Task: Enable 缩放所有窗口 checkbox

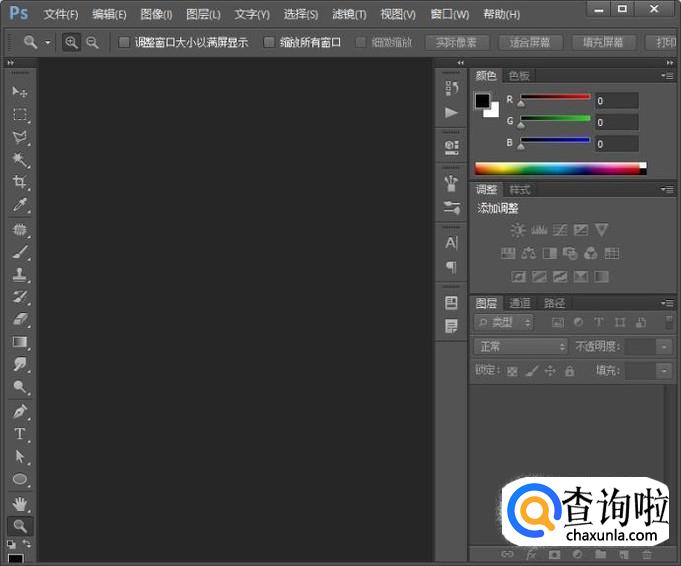Action: [x=268, y=43]
